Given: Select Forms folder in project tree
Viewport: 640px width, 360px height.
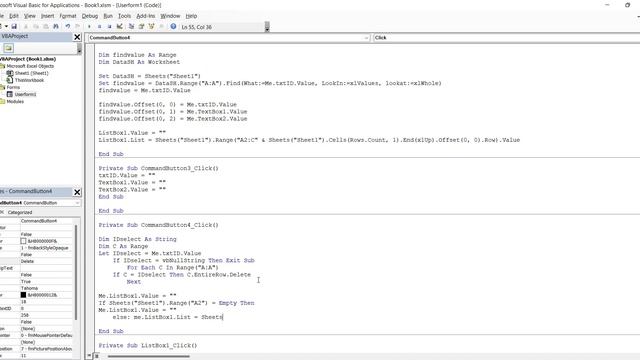Looking at the screenshot, I should [x=13, y=87].
